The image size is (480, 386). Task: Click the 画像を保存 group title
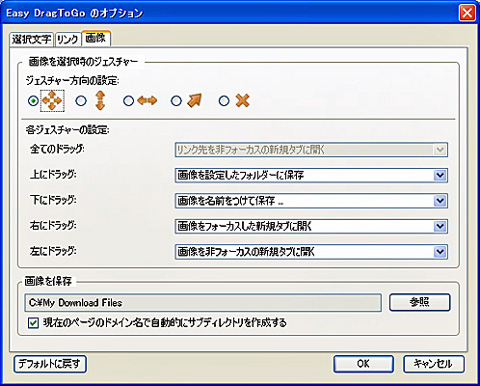point(48,281)
